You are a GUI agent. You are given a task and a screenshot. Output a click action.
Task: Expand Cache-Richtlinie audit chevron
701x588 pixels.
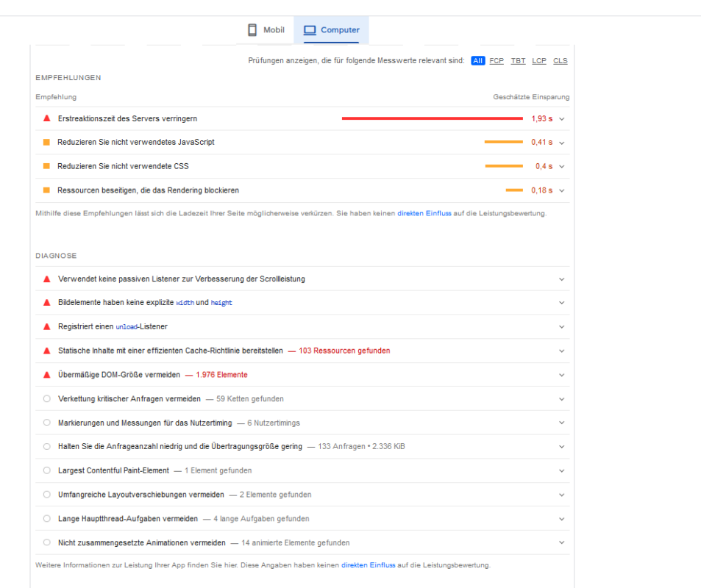tap(562, 351)
